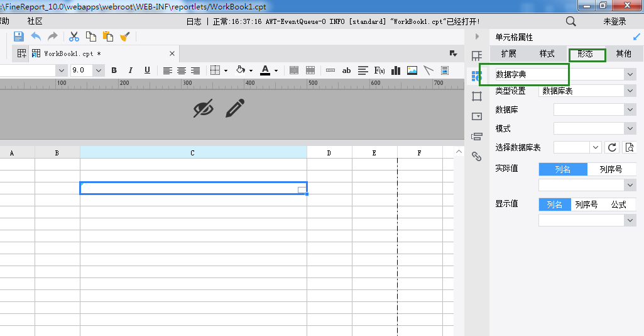
Task: Toggle italic formatting
Action: (x=131, y=70)
